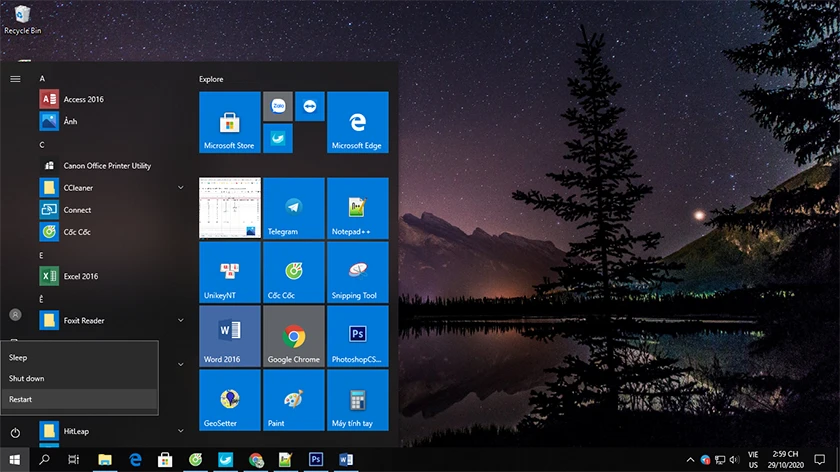Open the Action Center notifications
Viewport: 840px width, 472px height.
pos(820,460)
